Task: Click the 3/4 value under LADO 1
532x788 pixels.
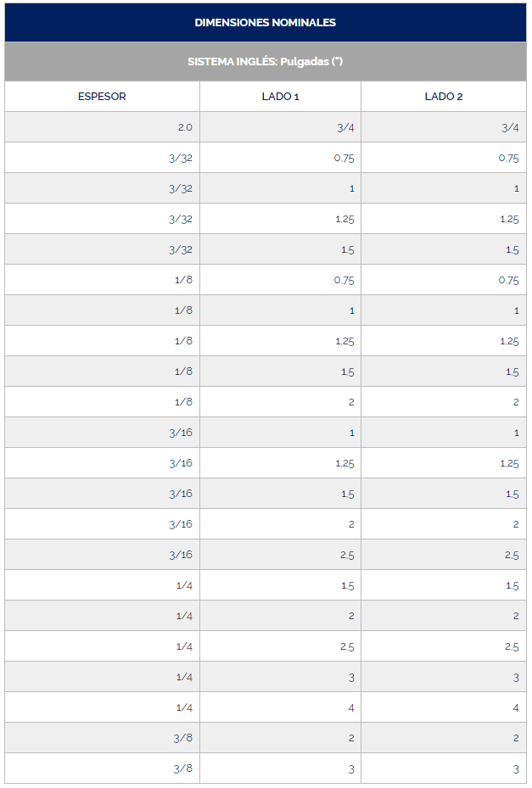Action: [x=346, y=127]
